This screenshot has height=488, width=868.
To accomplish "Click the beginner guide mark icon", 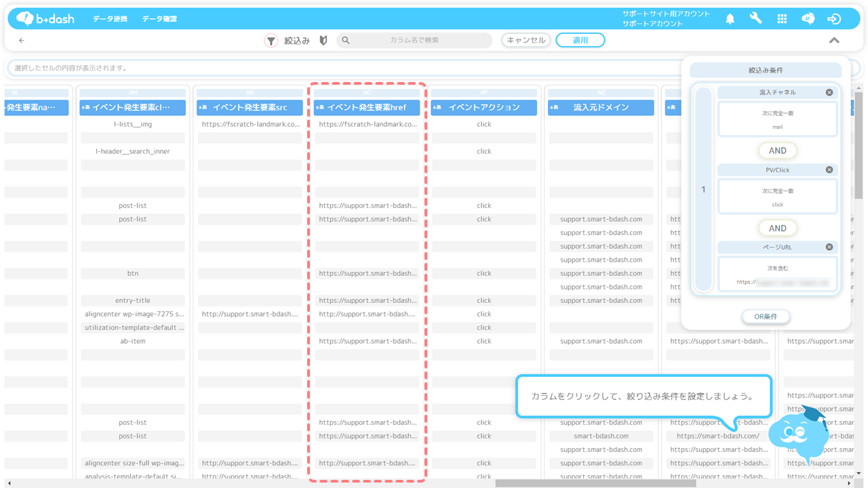I will point(323,41).
